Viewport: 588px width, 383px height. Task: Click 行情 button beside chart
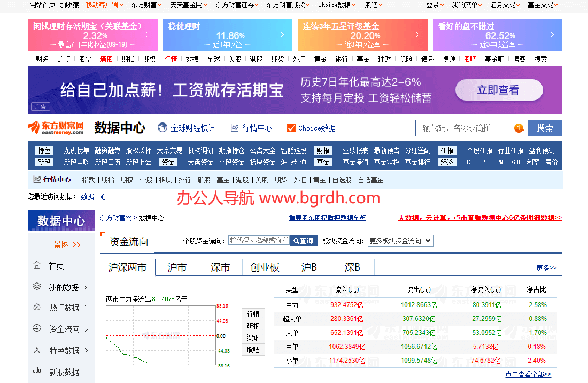click(253, 314)
